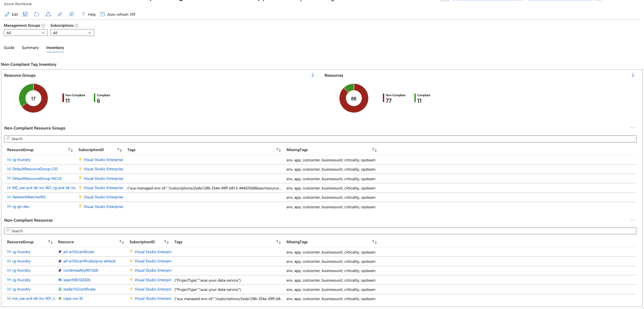Open the NetworkWatcherRG link
This screenshot has width=644, height=309.
pos(29,197)
